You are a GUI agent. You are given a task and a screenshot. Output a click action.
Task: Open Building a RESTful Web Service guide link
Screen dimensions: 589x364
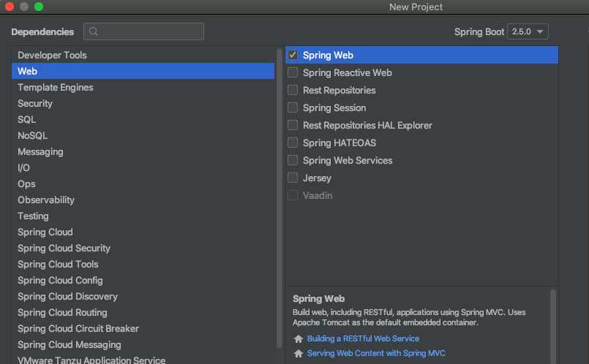pyautogui.click(x=363, y=338)
